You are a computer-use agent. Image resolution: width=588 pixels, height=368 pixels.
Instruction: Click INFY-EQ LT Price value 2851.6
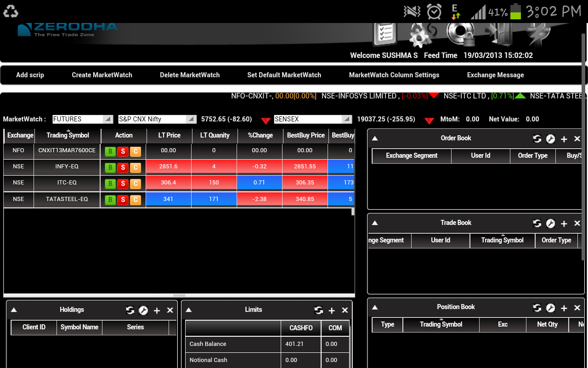(169, 167)
